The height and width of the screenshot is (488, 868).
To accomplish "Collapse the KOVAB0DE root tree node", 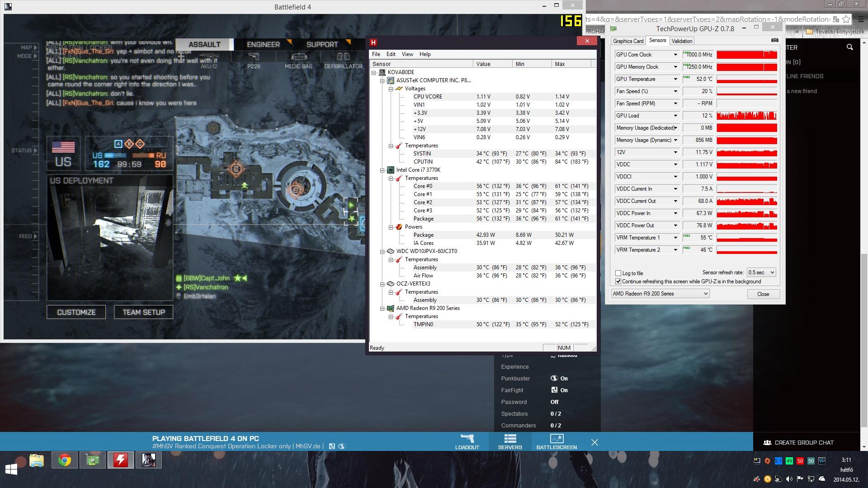I will click(374, 72).
